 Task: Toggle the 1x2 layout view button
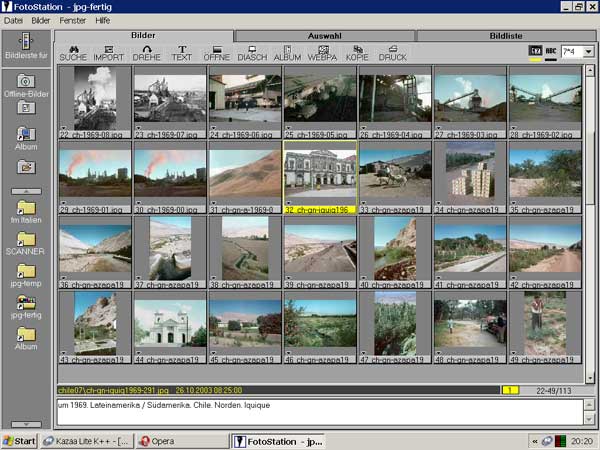535,51
